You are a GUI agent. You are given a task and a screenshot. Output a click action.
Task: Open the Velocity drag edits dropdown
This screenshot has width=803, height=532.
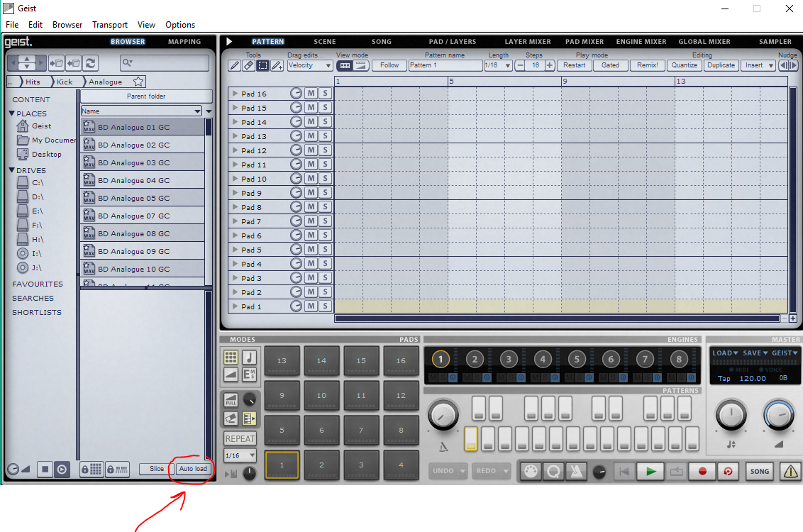coord(310,65)
